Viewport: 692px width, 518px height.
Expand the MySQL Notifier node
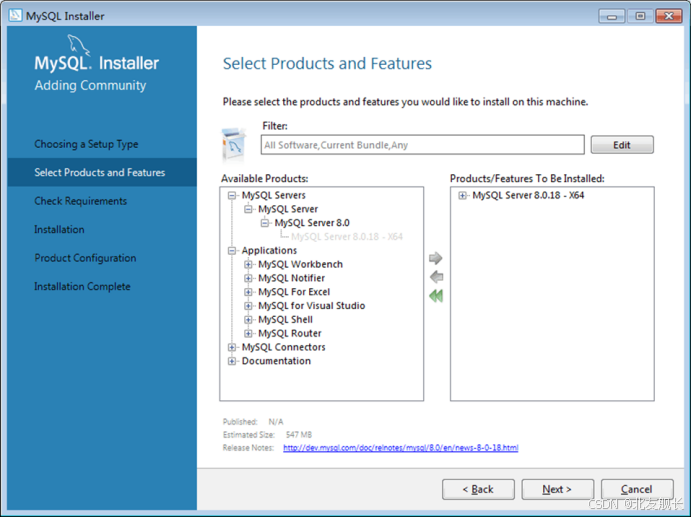pos(248,278)
